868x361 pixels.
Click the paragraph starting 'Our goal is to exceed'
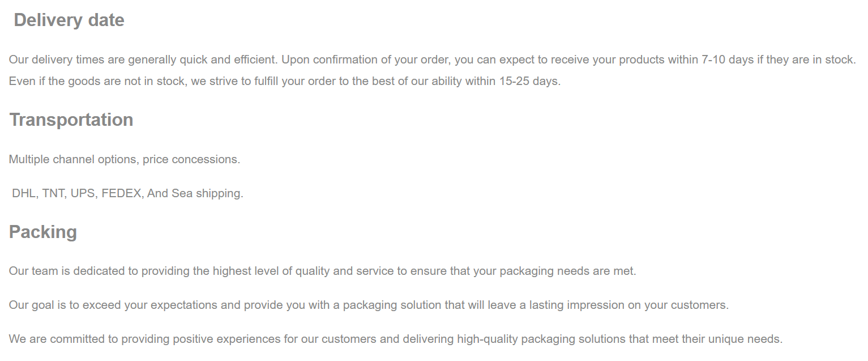[x=369, y=305]
